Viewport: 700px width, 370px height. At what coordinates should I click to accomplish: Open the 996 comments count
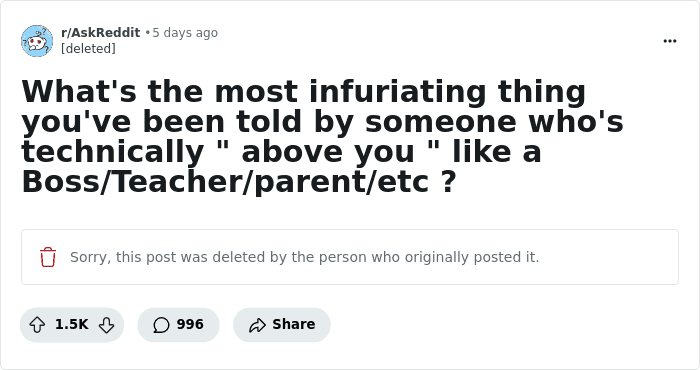[190, 324]
